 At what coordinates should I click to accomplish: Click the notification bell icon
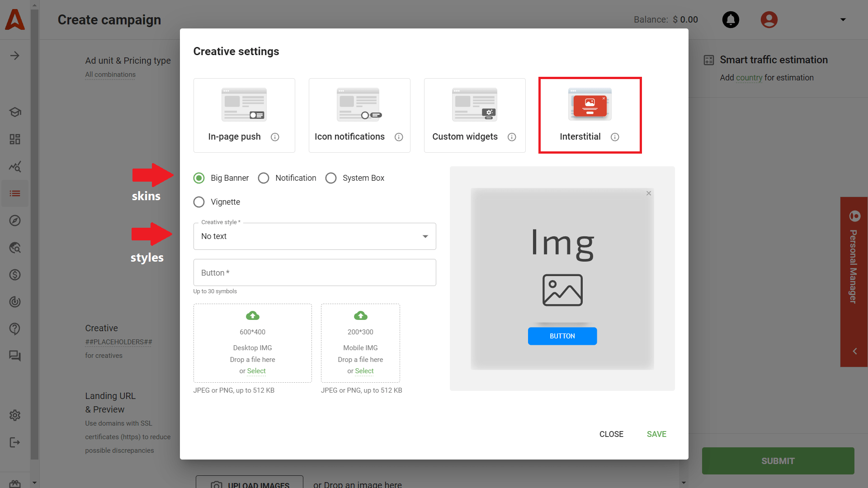[x=731, y=19]
